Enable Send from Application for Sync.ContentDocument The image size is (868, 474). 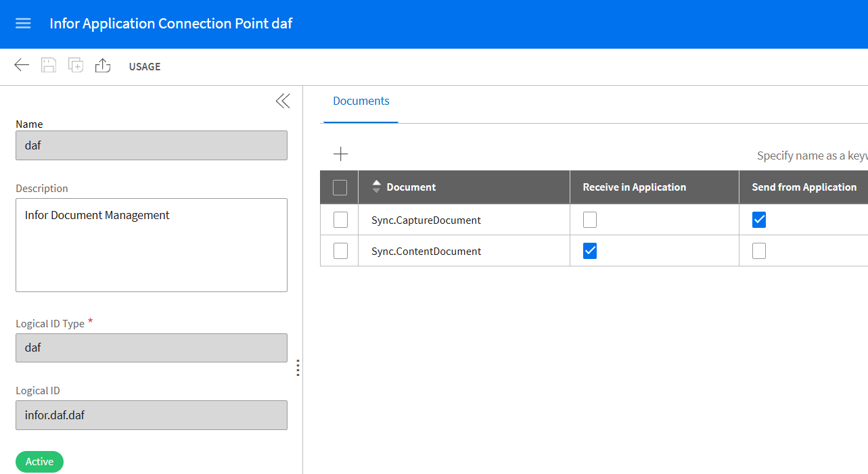[759, 251]
